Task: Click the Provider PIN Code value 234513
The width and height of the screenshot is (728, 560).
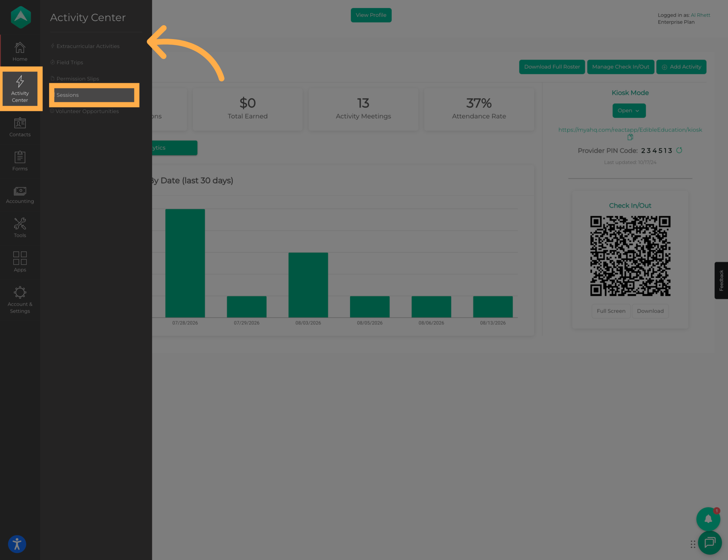Action: pos(657,150)
